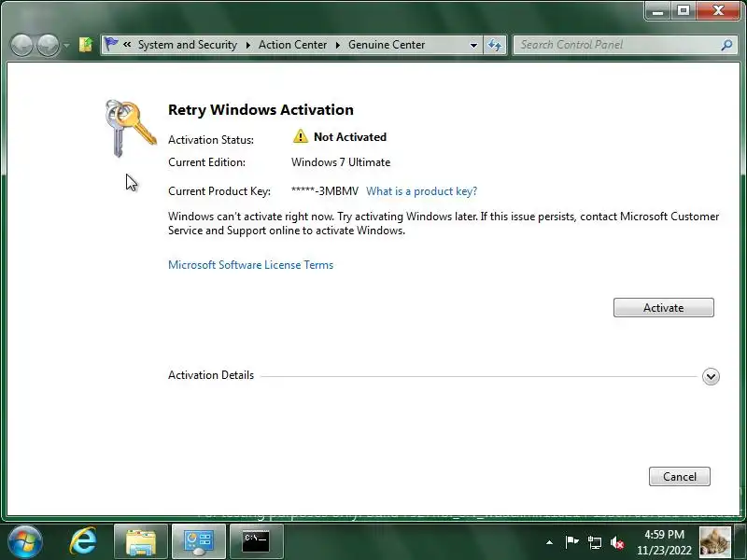
Task: Show hidden breadcrumb levels via double chevron
Action: (x=127, y=44)
